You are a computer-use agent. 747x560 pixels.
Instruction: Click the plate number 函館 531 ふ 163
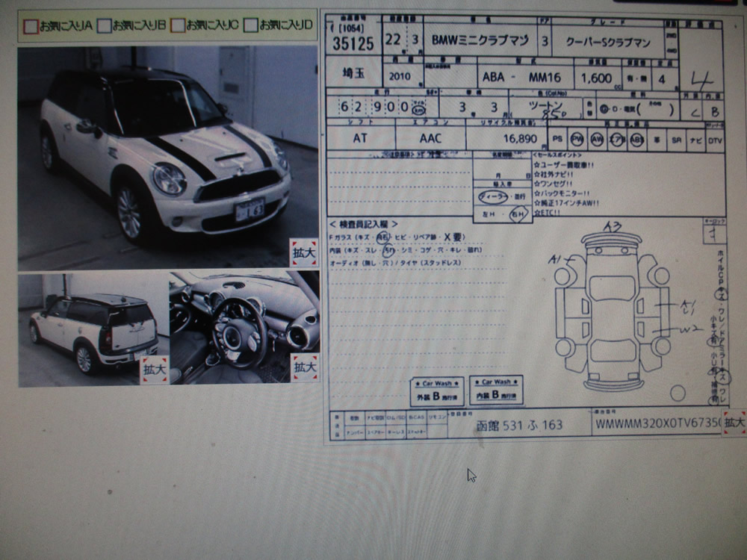(520, 426)
